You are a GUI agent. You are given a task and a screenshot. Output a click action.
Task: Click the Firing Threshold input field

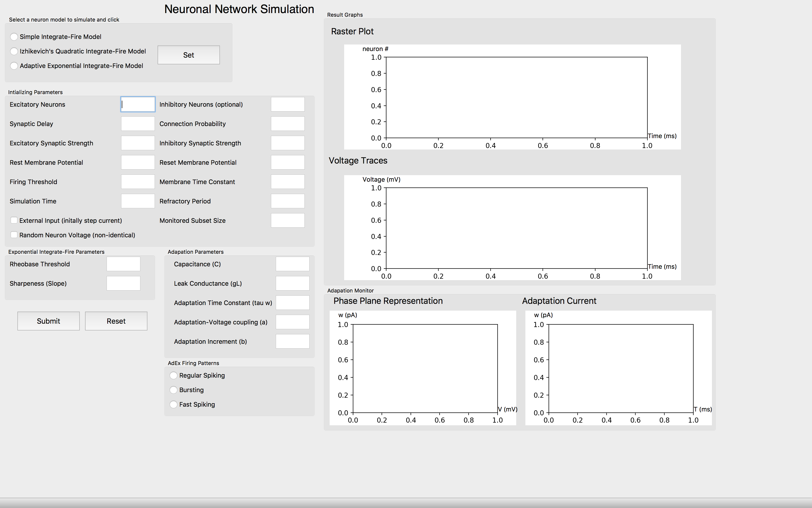138,181
